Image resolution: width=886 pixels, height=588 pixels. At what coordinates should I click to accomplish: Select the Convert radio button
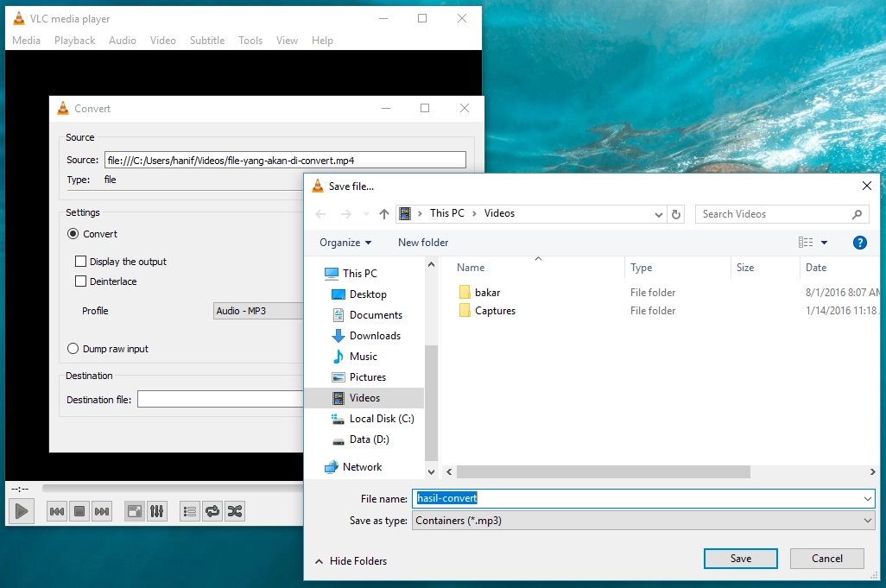(x=73, y=234)
